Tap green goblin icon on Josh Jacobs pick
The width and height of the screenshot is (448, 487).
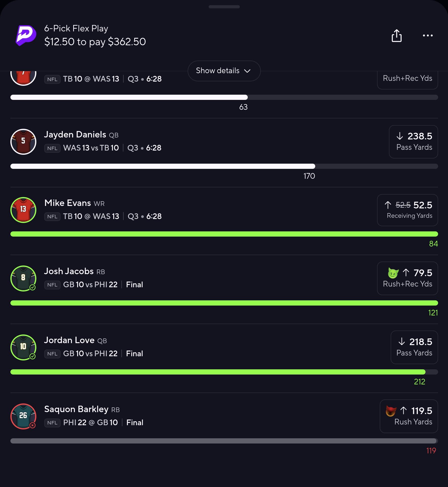point(393,273)
